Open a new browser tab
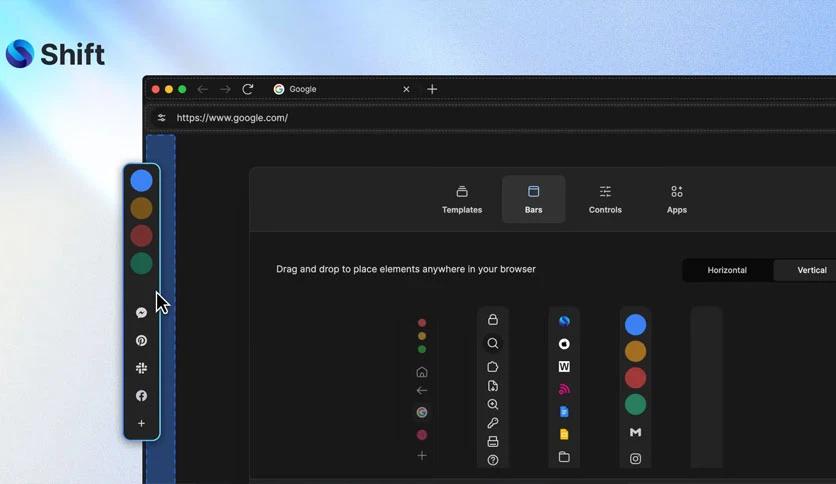Screen dimensions: 836x484 click(432, 89)
